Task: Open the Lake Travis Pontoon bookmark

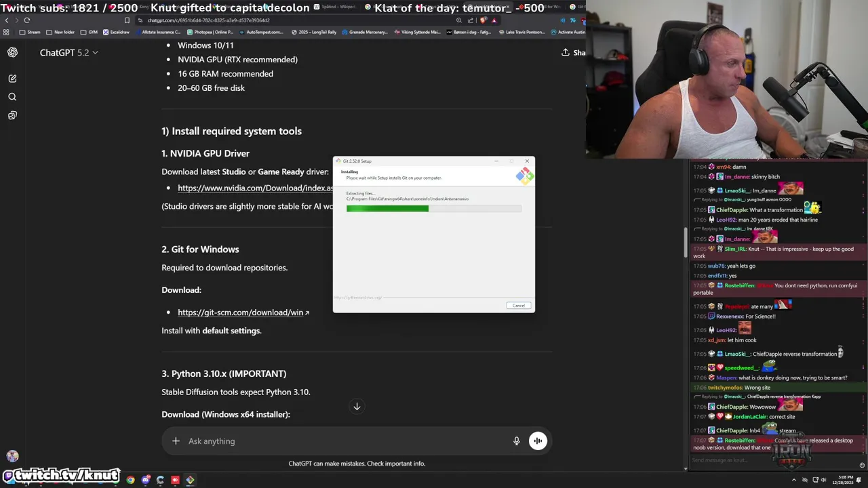Action: click(521, 32)
